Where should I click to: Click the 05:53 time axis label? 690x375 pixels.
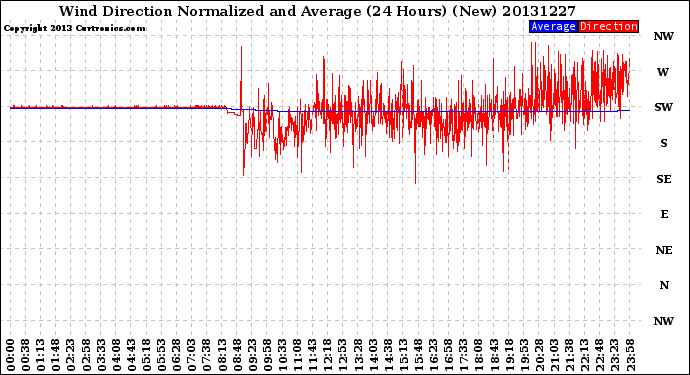coord(161,355)
